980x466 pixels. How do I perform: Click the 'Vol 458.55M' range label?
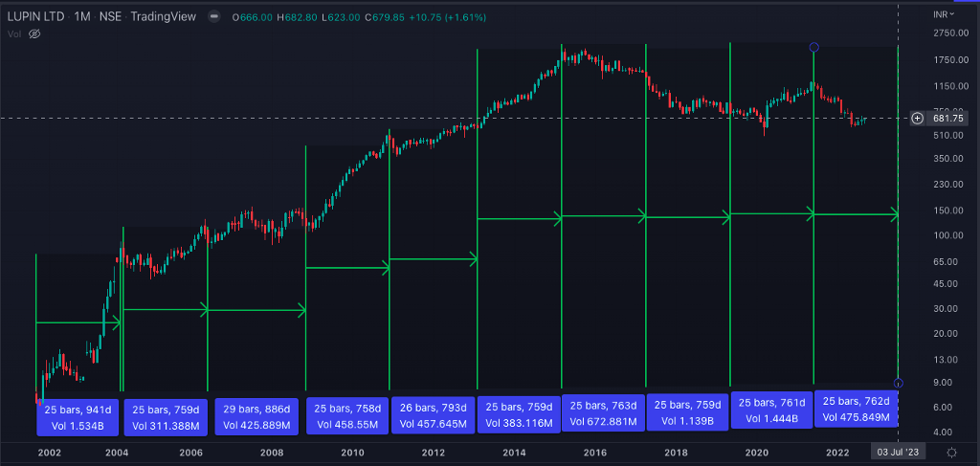347,425
